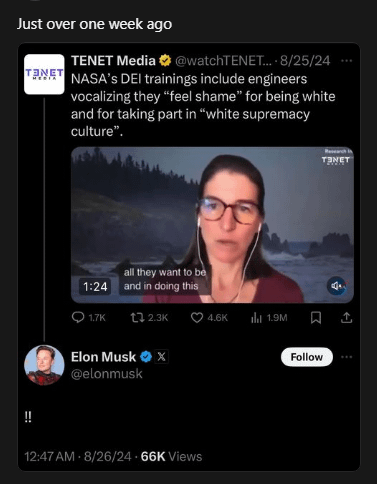Bookmark the TENET Media post
The width and height of the screenshot is (377, 484).
[316, 318]
